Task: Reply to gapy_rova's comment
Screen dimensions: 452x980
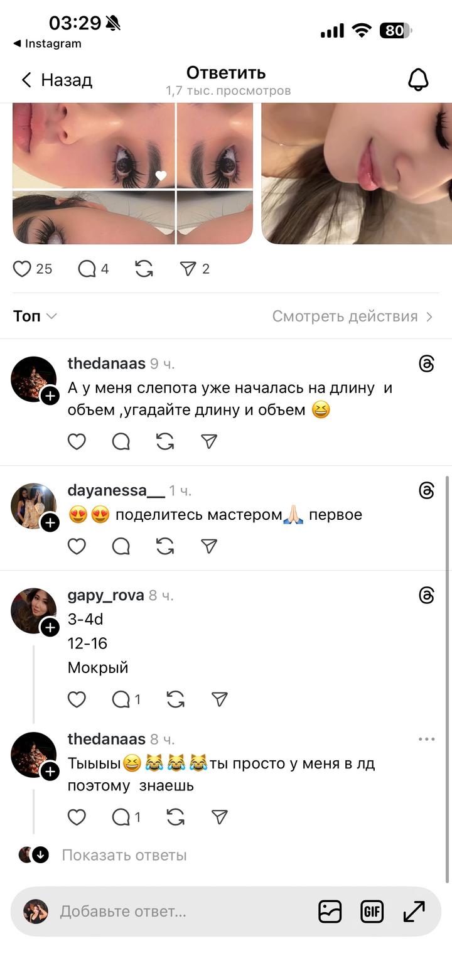Action: 121,699
